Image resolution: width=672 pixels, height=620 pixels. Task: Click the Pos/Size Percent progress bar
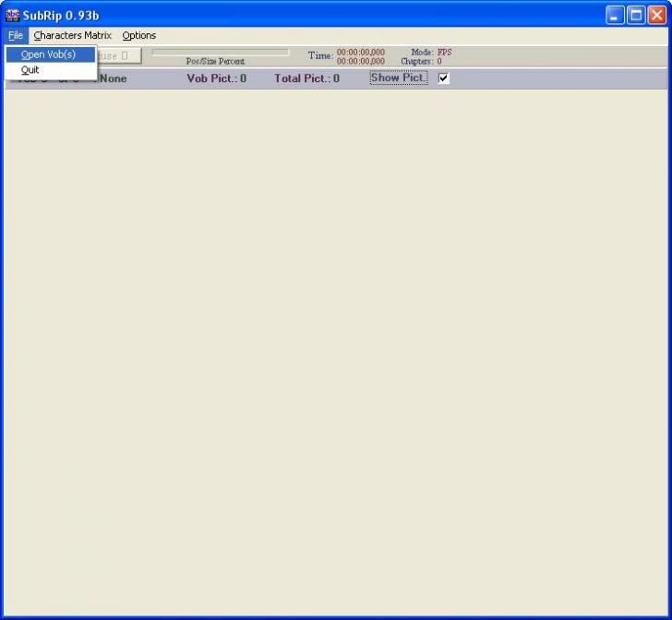point(220,53)
